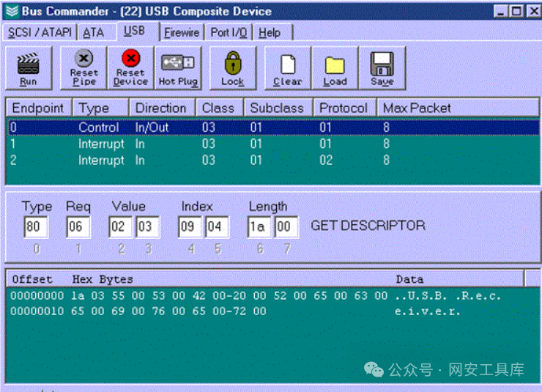This screenshot has height=392, width=542.
Task: Focus the Length field showing 1a
Action: coord(259,227)
